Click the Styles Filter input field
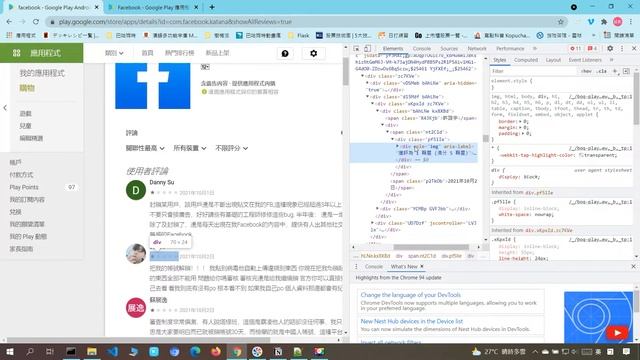640x360 pixels. 534,71
